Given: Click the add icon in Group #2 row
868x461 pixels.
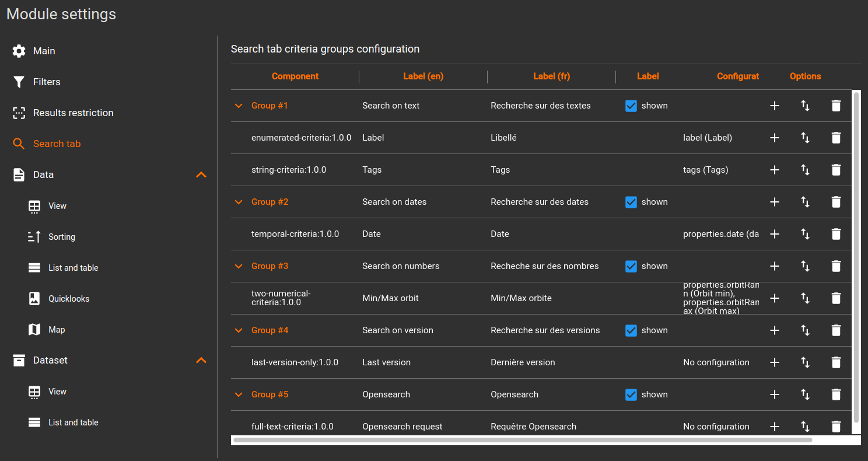Looking at the screenshot, I should coord(775,202).
